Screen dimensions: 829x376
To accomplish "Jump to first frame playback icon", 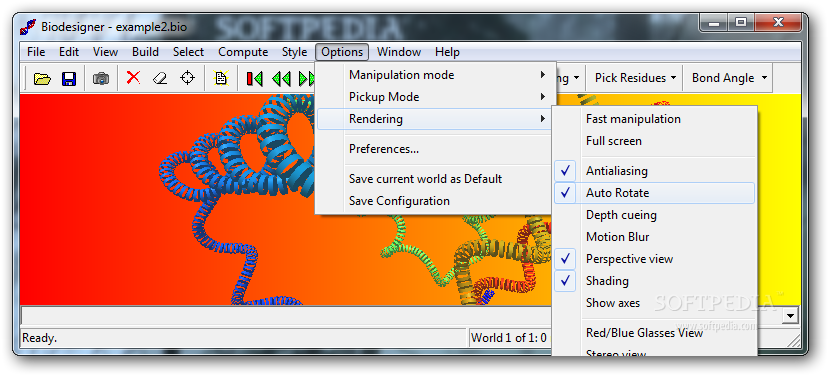I will click(254, 79).
